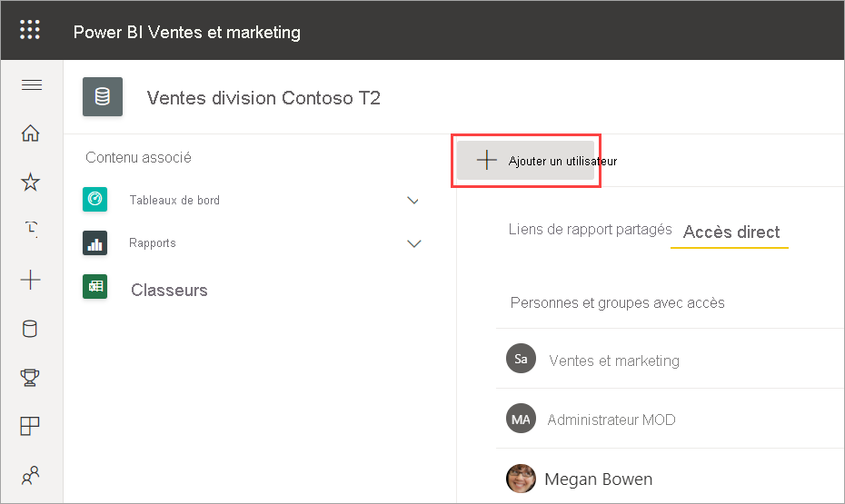Click the Ventes division Contoso T2 title
This screenshot has height=504, width=845.
263,98
